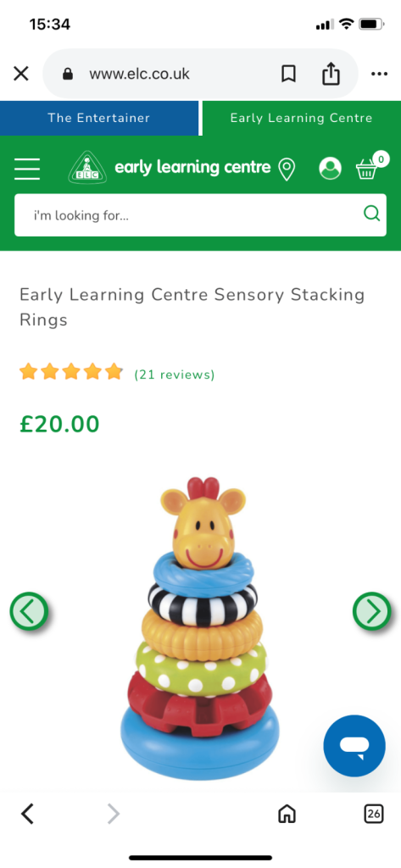This screenshot has width=401, height=868.
Task: Open the hamburger navigation menu
Action: pos(27,169)
